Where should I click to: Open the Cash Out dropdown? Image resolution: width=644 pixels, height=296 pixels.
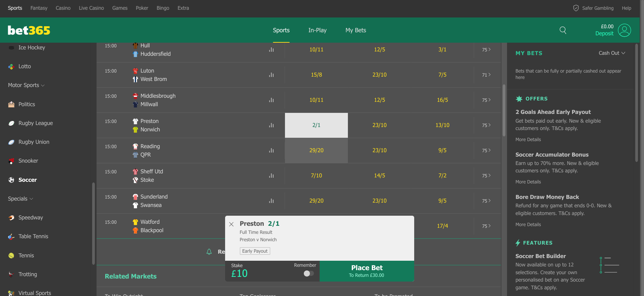(x=612, y=53)
